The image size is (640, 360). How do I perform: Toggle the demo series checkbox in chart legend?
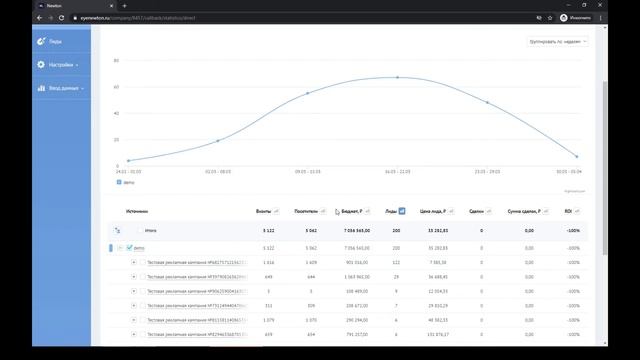pyautogui.click(x=119, y=182)
